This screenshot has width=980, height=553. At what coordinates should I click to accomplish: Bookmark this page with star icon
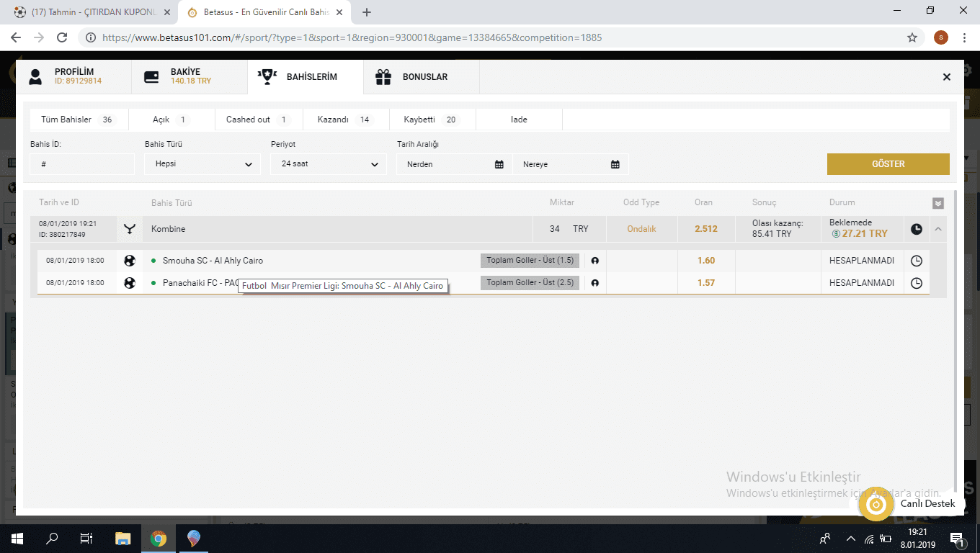pyautogui.click(x=912, y=37)
